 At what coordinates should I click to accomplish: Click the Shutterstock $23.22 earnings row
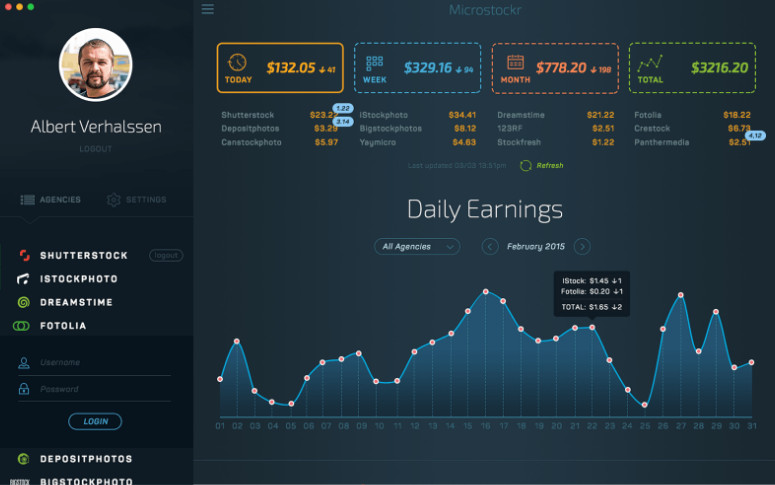[280, 115]
